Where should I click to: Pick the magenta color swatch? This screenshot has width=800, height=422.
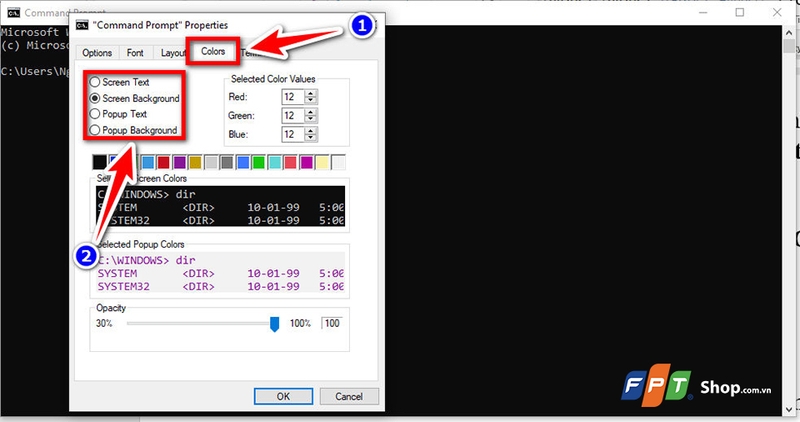point(306,163)
